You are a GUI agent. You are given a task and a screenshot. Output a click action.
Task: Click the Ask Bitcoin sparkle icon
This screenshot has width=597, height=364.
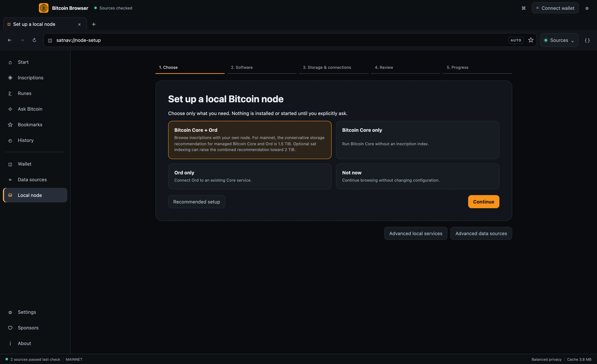[x=10, y=109]
